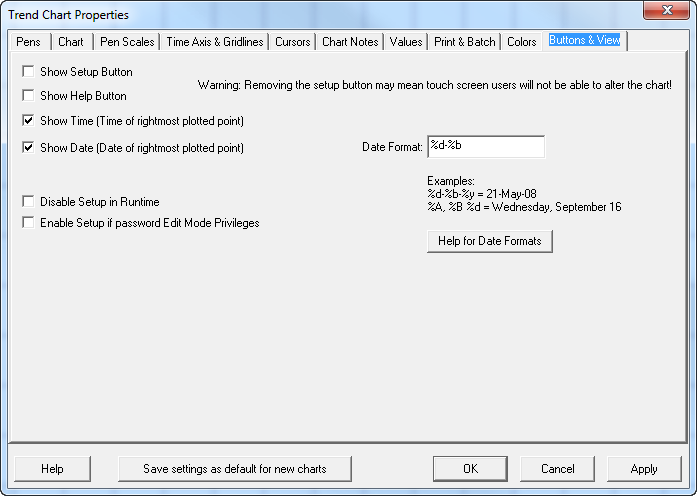This screenshot has height=496, width=697.
Task: Switch to the Chart Notes tab
Action: (350, 42)
